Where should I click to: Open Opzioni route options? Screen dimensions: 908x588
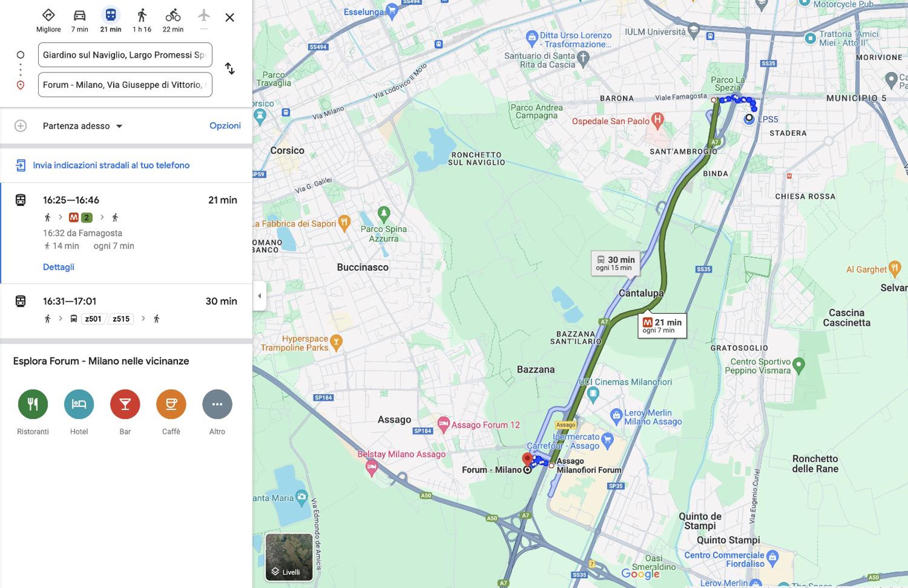point(225,126)
